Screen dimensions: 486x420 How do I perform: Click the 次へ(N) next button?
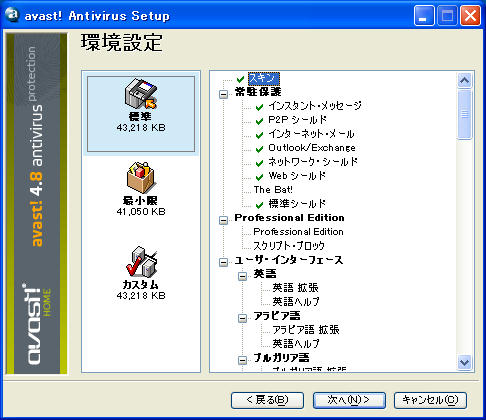[349, 400]
